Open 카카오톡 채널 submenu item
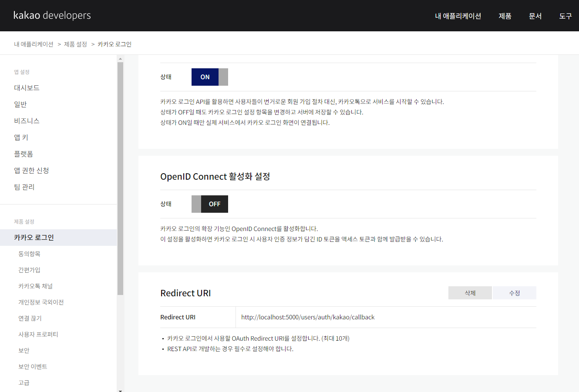 click(x=35, y=286)
